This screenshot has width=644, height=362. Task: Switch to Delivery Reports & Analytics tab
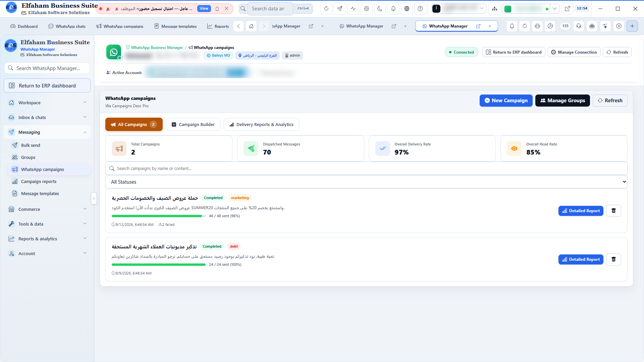(x=261, y=124)
